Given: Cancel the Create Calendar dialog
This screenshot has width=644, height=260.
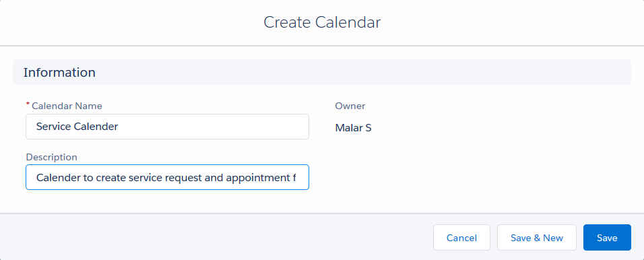Looking at the screenshot, I should [461, 237].
